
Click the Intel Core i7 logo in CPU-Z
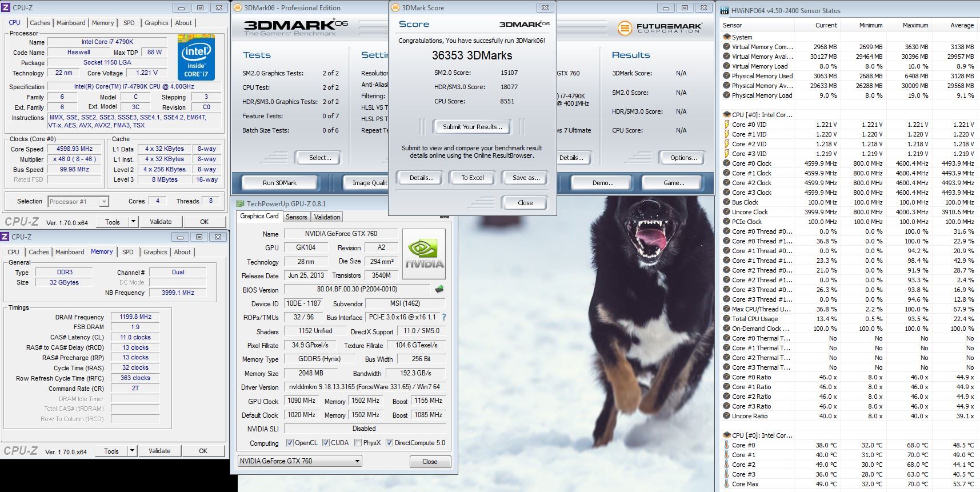click(196, 57)
